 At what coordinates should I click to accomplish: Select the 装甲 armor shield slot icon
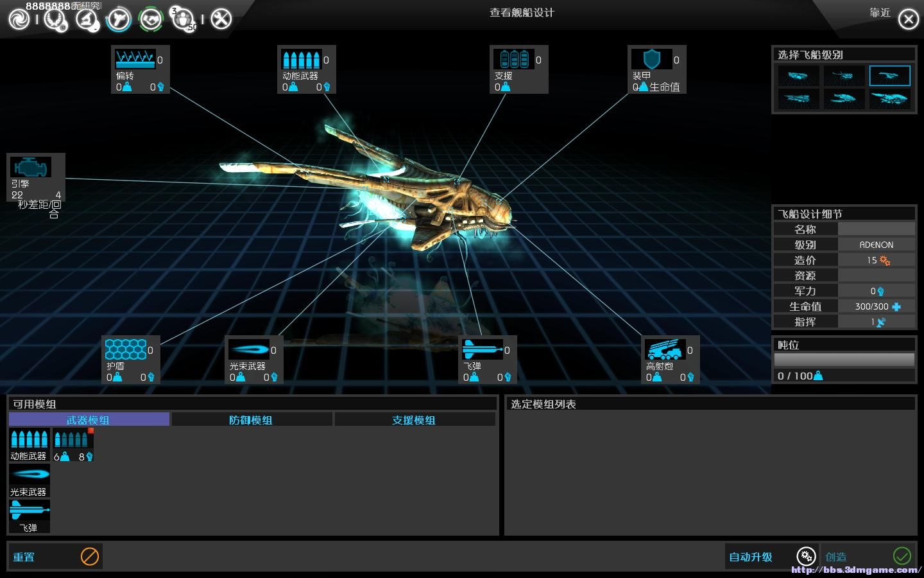(651, 59)
